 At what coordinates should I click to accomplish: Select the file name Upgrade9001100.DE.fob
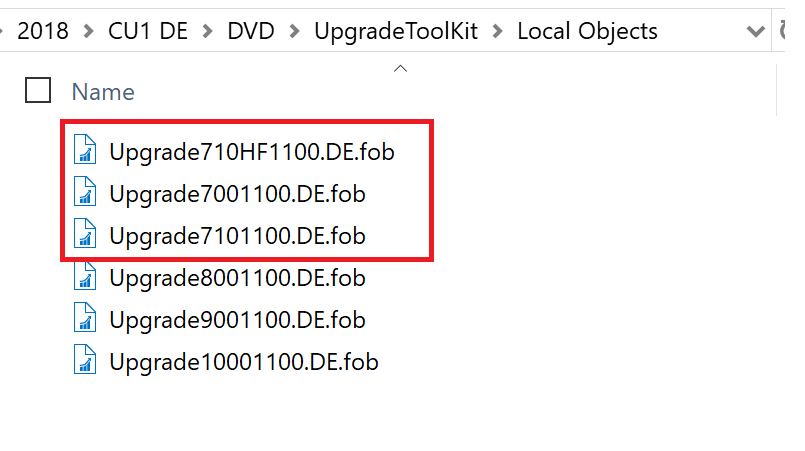tap(237, 319)
